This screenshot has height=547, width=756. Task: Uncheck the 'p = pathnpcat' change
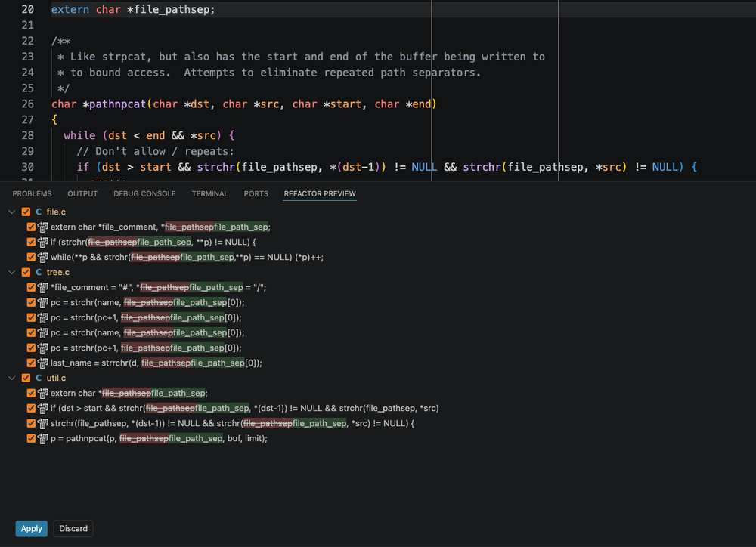pos(31,438)
